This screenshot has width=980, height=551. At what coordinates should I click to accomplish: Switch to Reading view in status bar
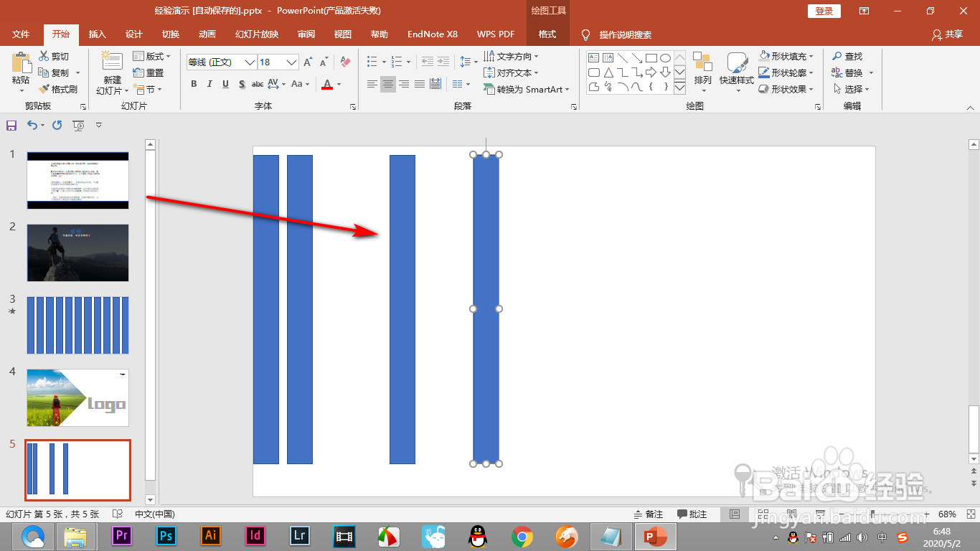(x=791, y=514)
